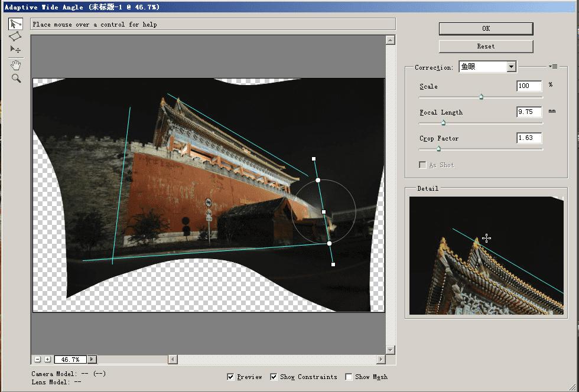The height and width of the screenshot is (392, 579).
Task: Uncheck Show Constraints
Action: tap(274, 377)
